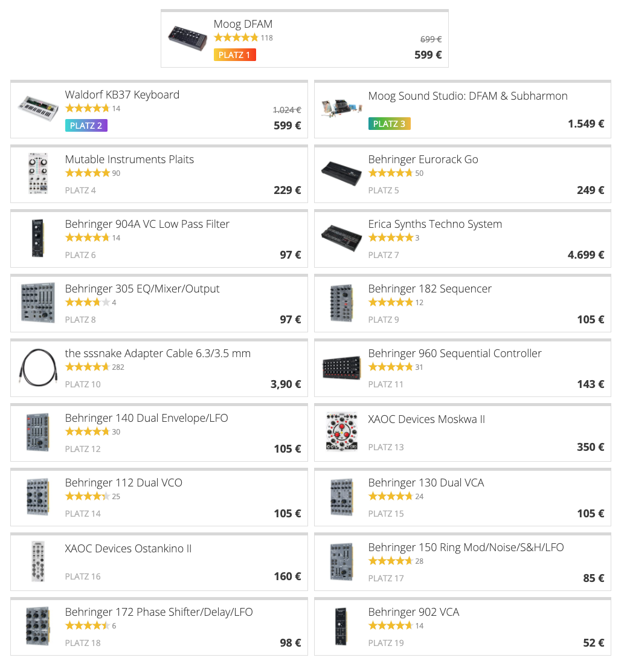Open Behringer 172 Phase Shifter/Delay/LFO listing
The width and height of the screenshot is (627, 672).
click(159, 612)
